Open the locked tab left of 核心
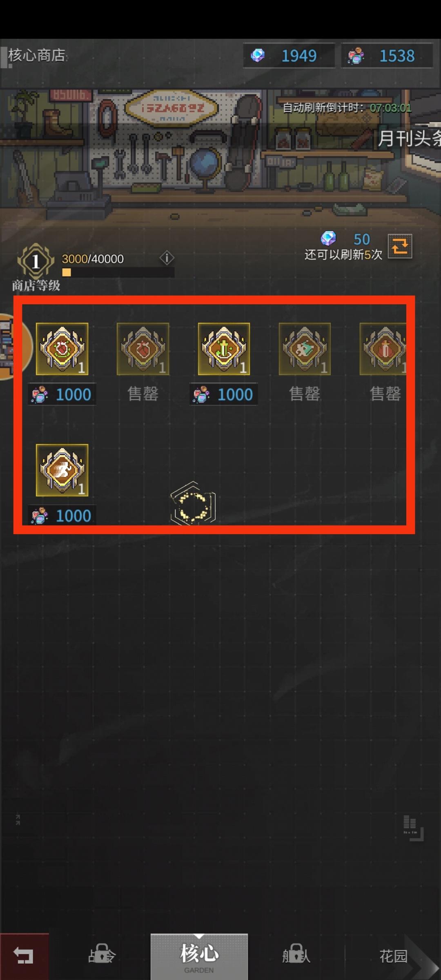Image resolution: width=441 pixels, height=980 pixels. pyautogui.click(x=102, y=956)
